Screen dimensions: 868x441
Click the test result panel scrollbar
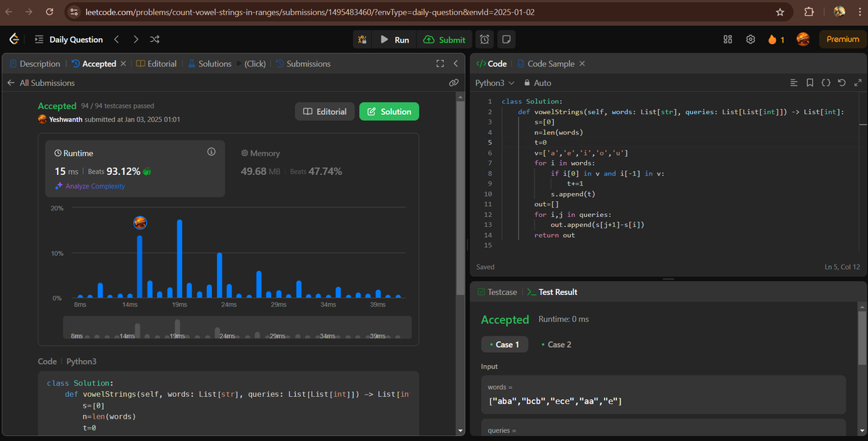pyautogui.click(x=861, y=340)
